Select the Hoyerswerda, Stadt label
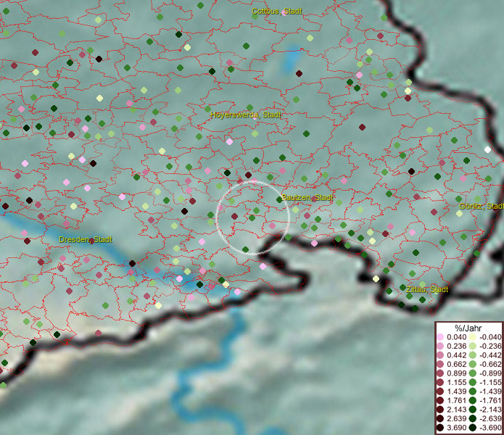This screenshot has height=435, width=504. point(245,115)
